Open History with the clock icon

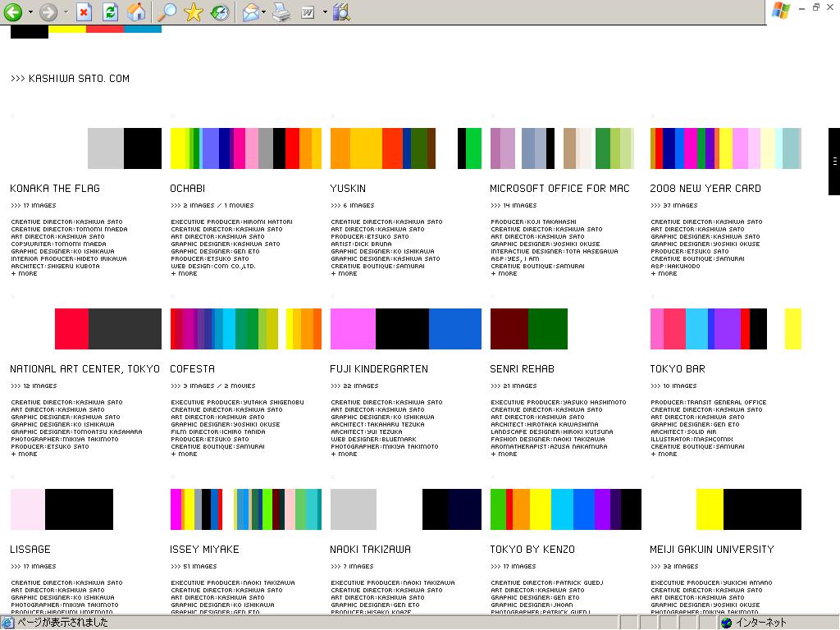[x=219, y=11]
